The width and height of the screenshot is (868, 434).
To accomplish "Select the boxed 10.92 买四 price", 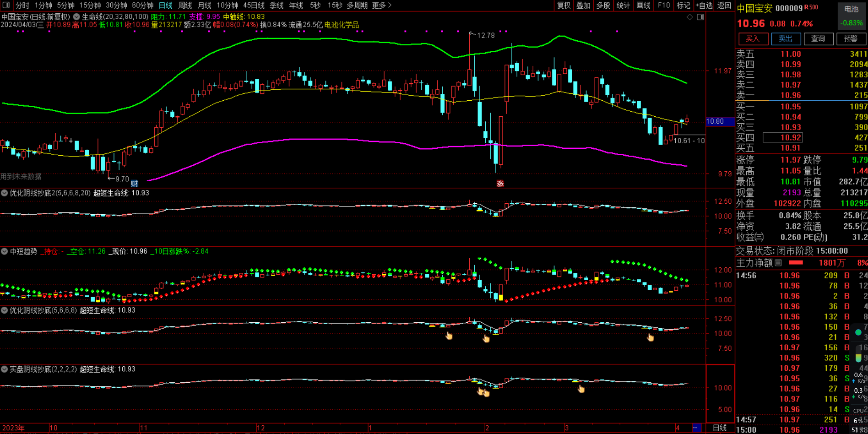I will tap(782, 137).
